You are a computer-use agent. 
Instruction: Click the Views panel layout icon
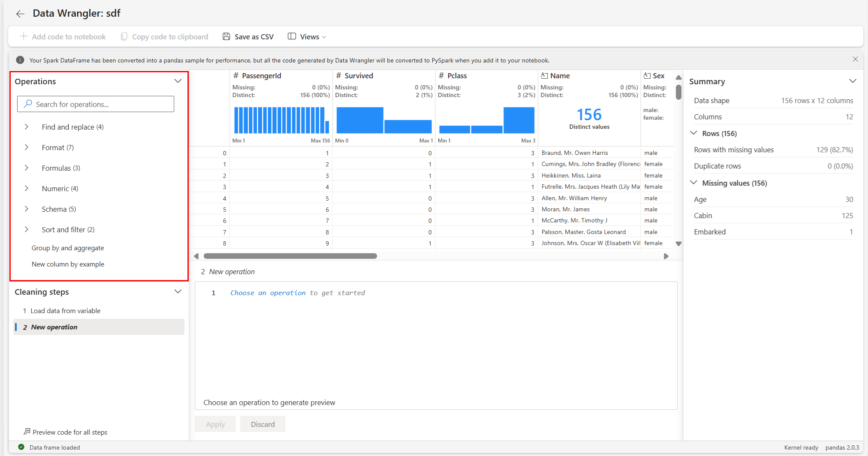pyautogui.click(x=292, y=36)
